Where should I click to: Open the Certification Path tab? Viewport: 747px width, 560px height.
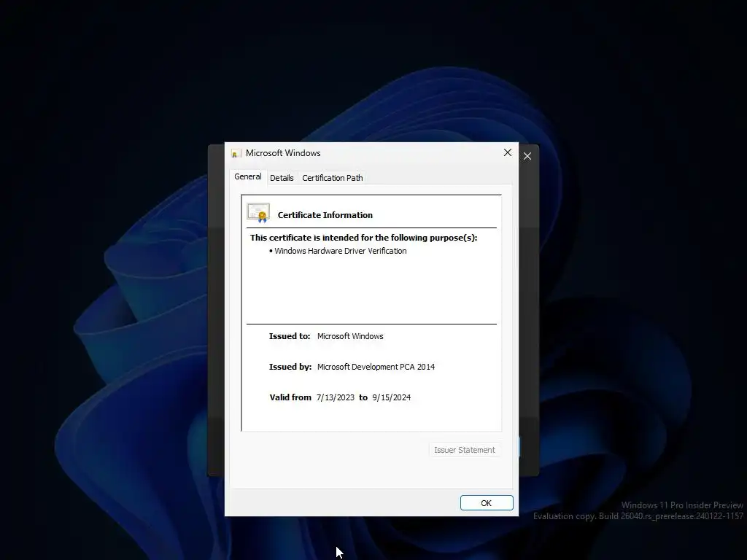pos(333,178)
